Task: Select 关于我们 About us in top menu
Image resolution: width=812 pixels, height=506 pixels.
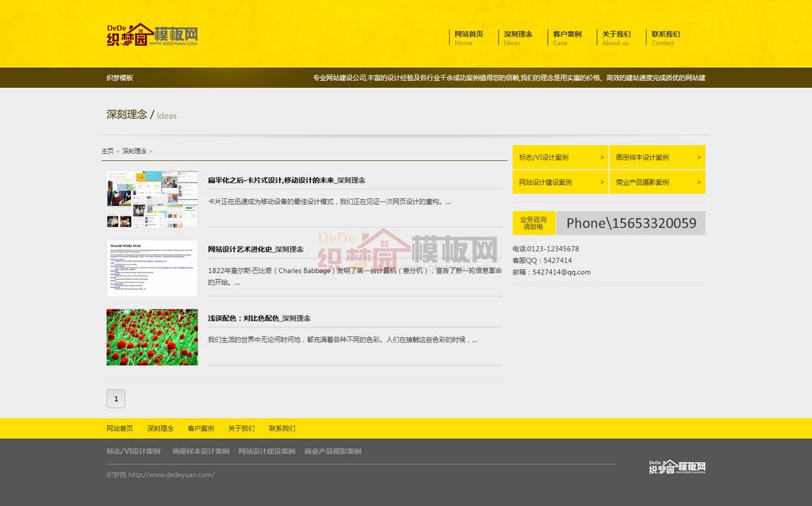Action: 615,37
